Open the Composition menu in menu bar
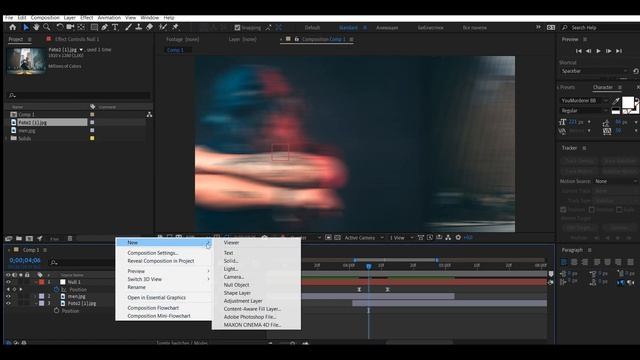The image size is (640, 360). click(45, 18)
